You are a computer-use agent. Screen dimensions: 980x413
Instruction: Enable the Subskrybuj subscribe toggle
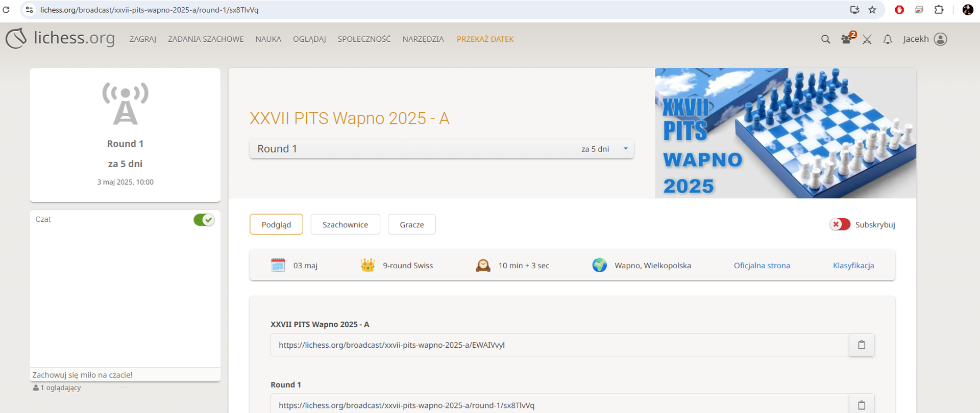click(x=840, y=224)
